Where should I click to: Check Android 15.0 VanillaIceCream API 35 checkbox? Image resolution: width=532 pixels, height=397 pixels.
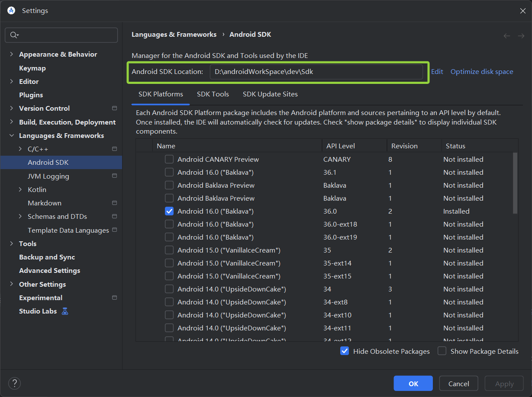click(x=169, y=250)
